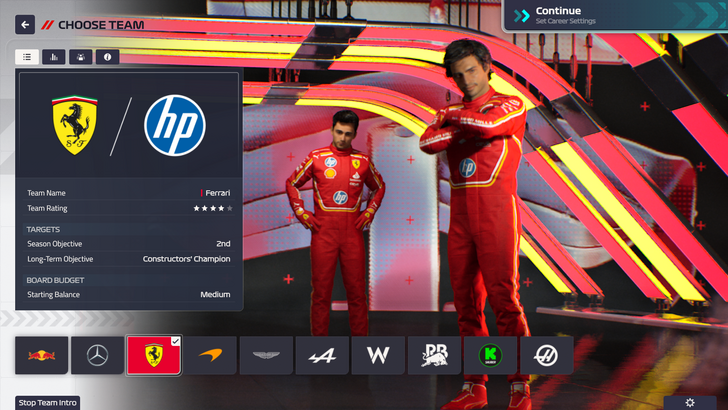Screen dimensions: 728x410
Task: Select the Alpine team logo
Action: pos(322,355)
